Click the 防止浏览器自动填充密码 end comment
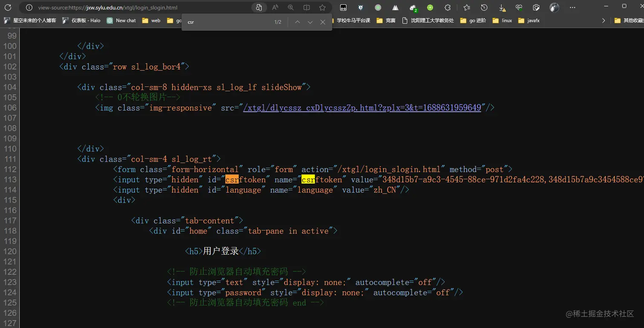The height and width of the screenshot is (328, 644). (x=245, y=303)
